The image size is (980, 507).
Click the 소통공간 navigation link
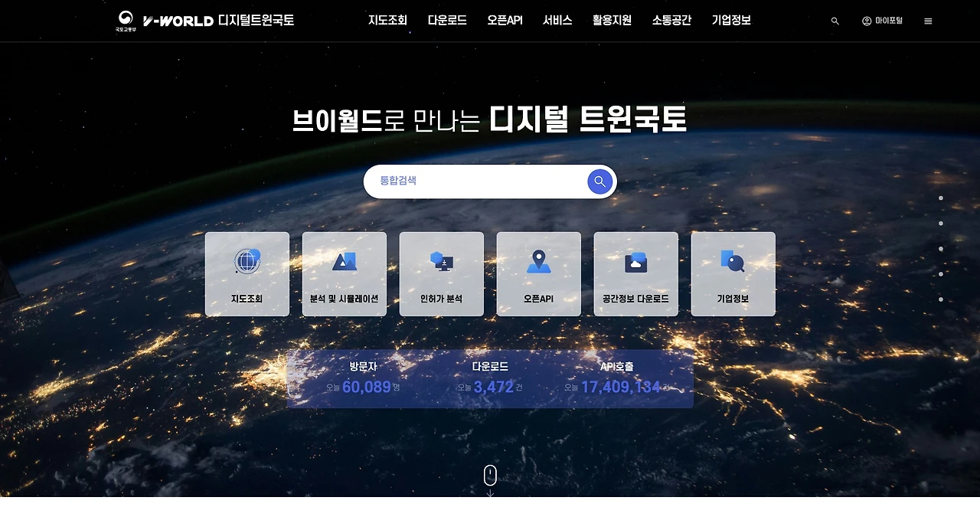671,21
